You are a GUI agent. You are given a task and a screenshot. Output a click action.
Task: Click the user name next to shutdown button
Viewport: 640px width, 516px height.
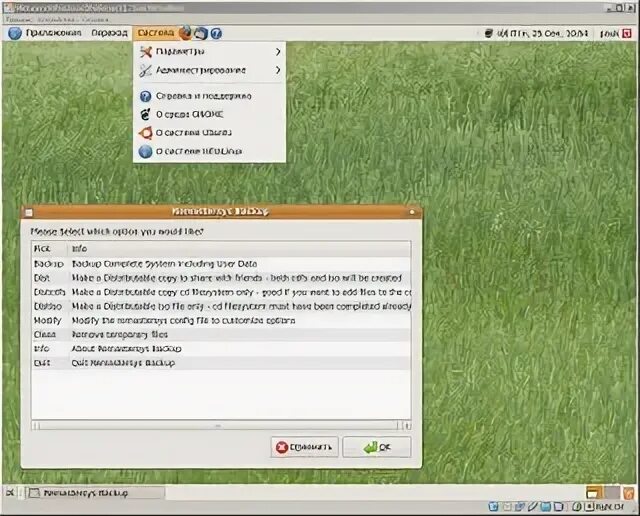609,34
